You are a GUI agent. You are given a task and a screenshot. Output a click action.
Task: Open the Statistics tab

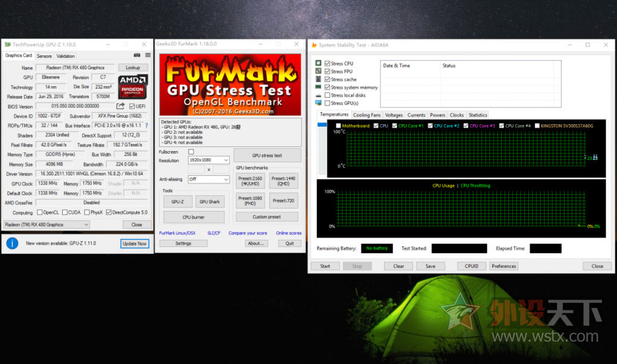[x=478, y=115]
